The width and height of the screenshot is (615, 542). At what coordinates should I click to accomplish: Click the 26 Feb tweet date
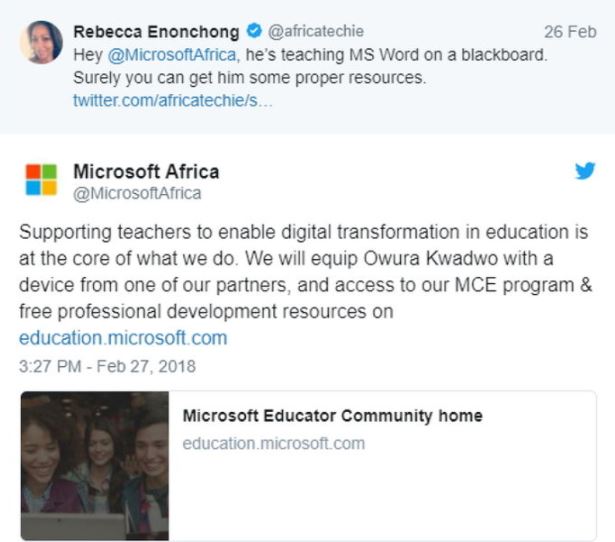570,32
